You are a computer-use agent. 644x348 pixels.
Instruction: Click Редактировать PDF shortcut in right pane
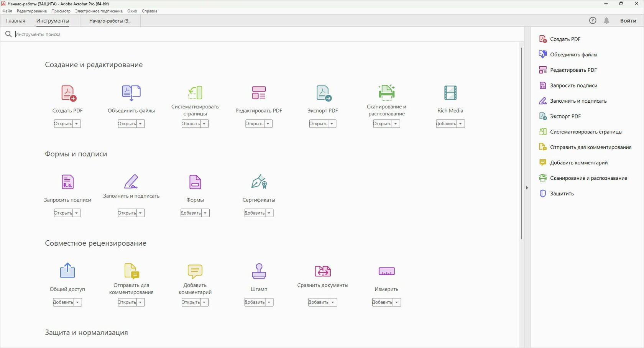[568, 70]
